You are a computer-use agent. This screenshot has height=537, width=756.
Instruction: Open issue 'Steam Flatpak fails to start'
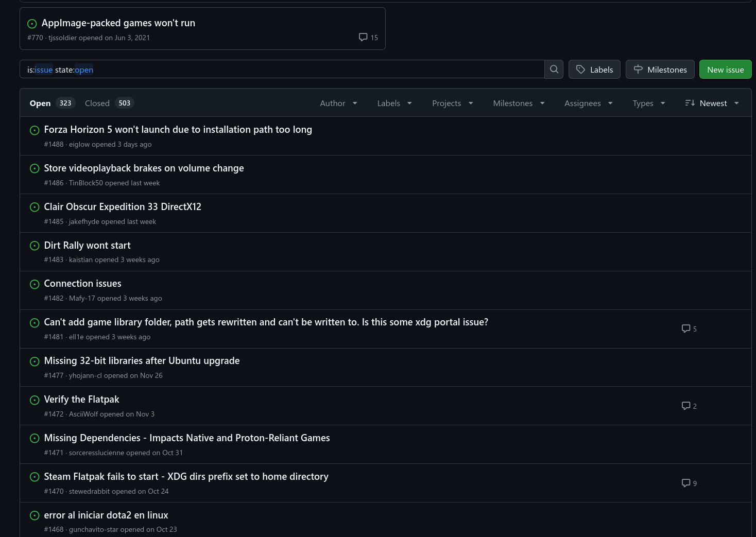pos(186,477)
